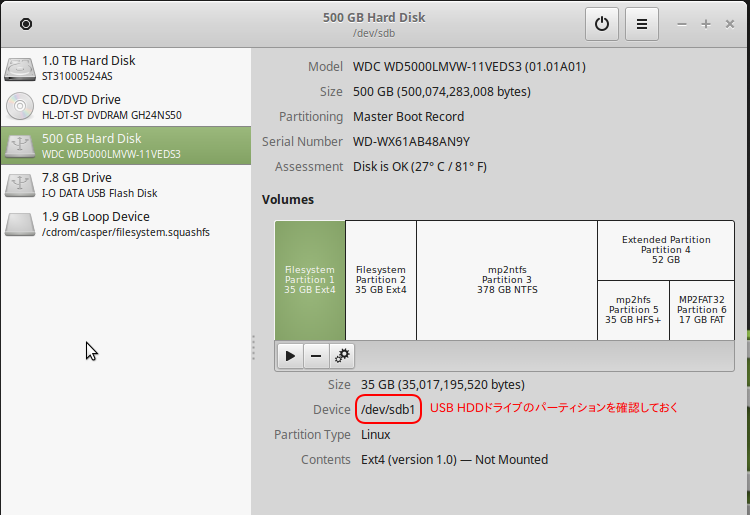The image size is (750, 515).
Task: Delete partition using the minus button
Action: (316, 355)
